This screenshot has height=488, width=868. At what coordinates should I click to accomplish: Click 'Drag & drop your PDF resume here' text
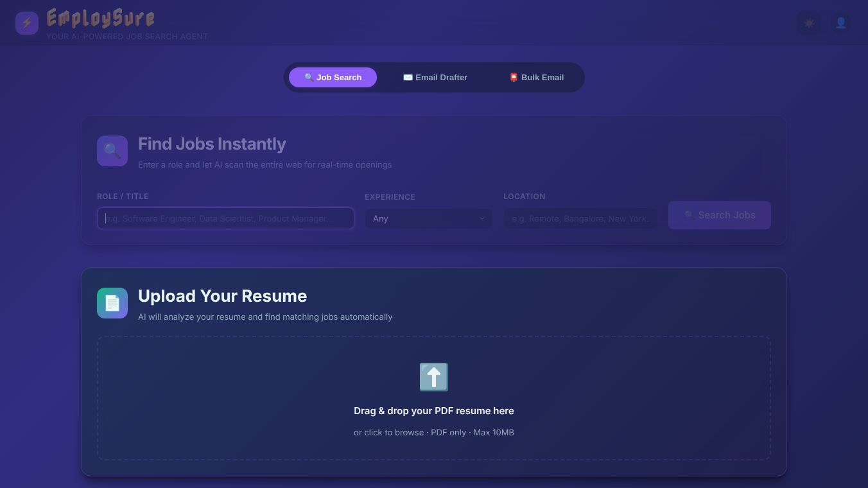pos(434,411)
